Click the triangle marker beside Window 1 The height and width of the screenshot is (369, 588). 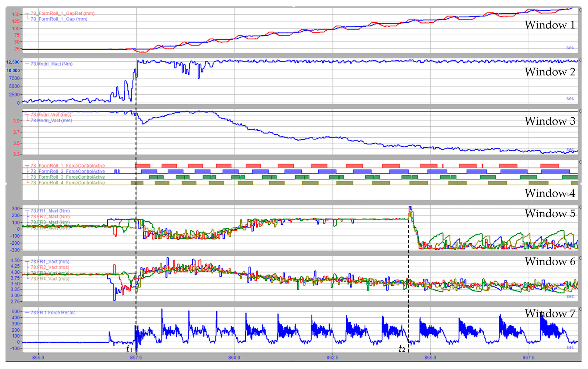[x=580, y=10]
